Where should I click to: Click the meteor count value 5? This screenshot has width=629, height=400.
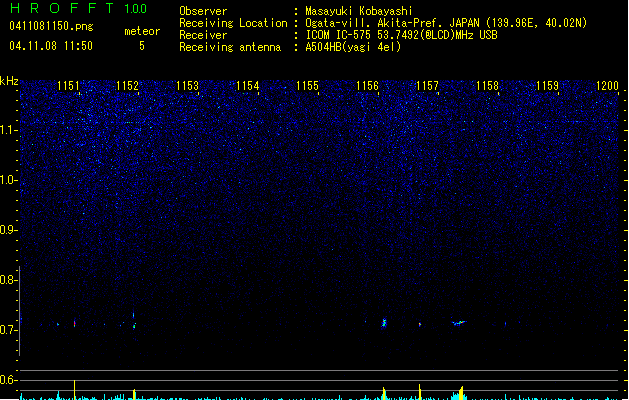point(142,46)
